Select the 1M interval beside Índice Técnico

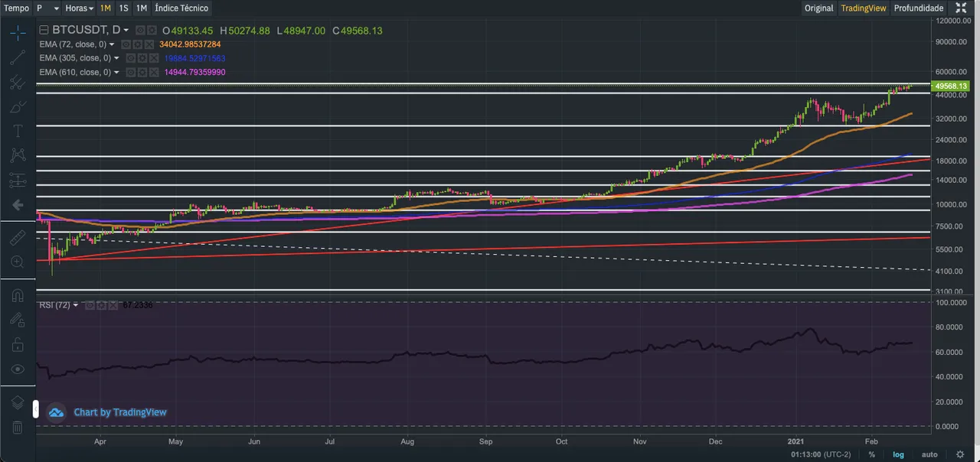tap(142, 8)
